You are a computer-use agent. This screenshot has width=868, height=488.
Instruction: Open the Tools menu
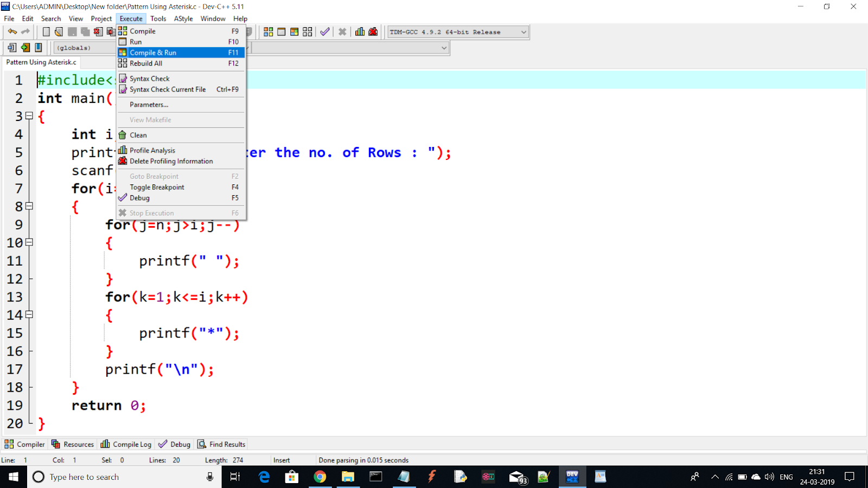[158, 18]
